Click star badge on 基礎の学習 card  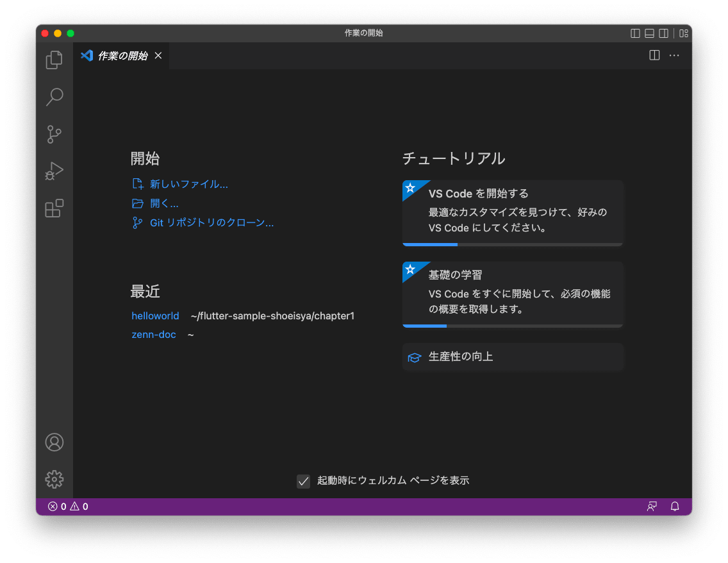pos(410,269)
